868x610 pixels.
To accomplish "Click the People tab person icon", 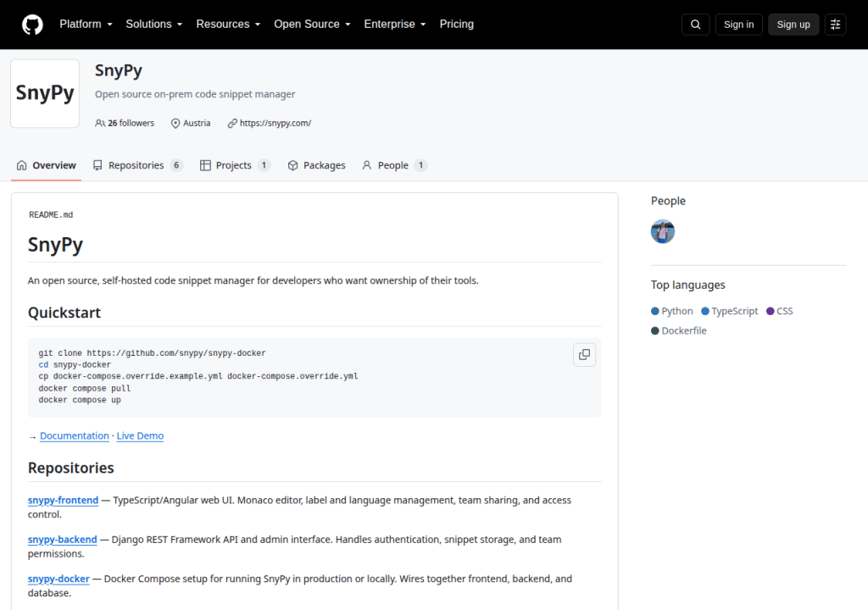I will point(366,165).
